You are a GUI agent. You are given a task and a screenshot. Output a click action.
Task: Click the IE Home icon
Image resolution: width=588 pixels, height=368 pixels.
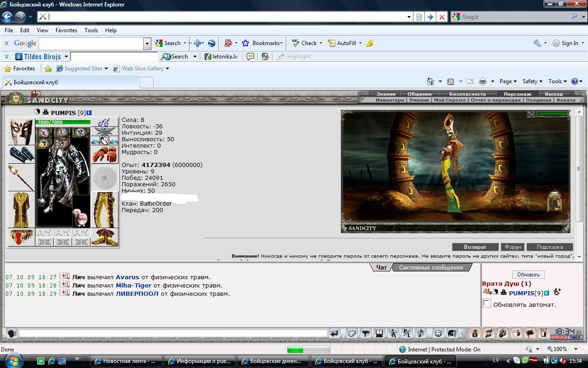point(430,81)
